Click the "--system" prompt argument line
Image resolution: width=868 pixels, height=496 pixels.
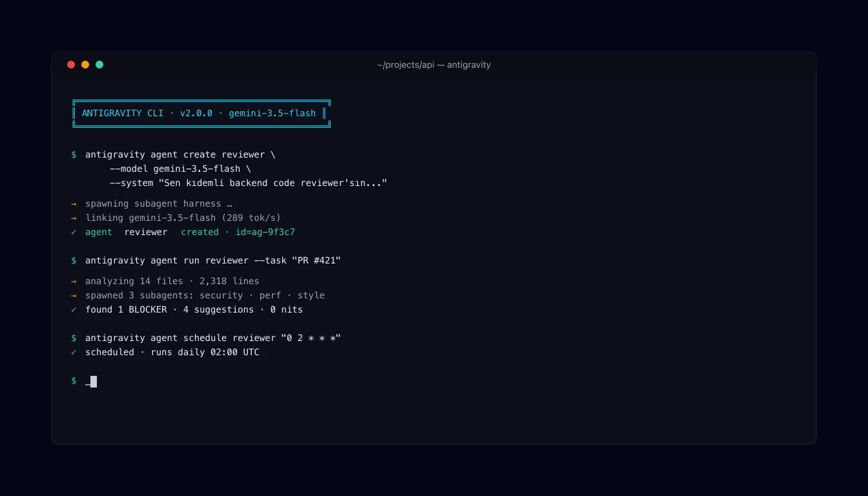(249, 183)
